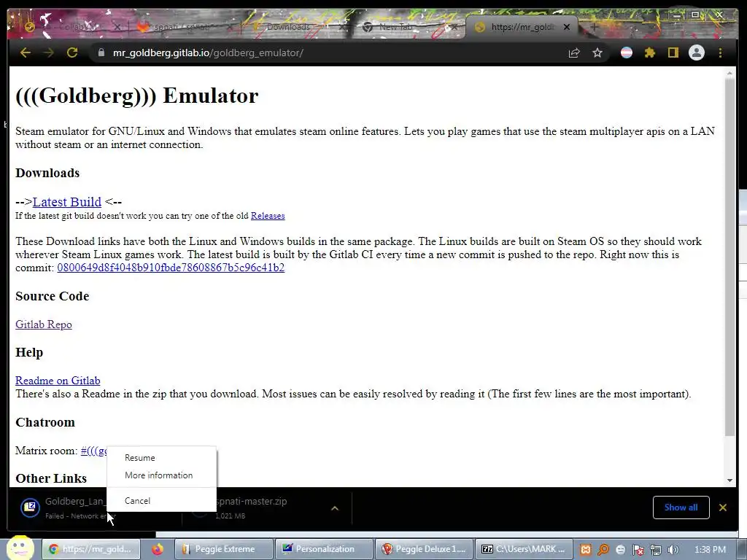Close the active mr_goldberg tab
Image resolution: width=747 pixels, height=560 pixels.
point(566,27)
